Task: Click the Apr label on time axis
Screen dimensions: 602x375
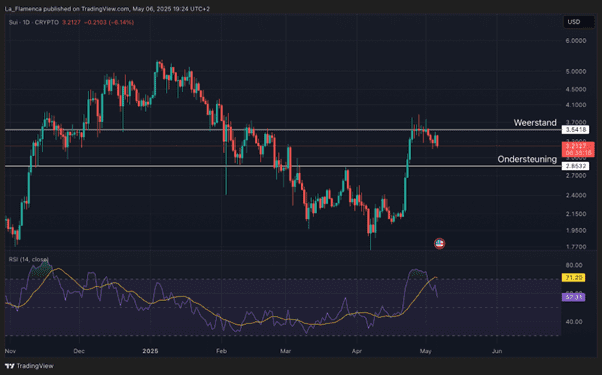Action: click(357, 351)
